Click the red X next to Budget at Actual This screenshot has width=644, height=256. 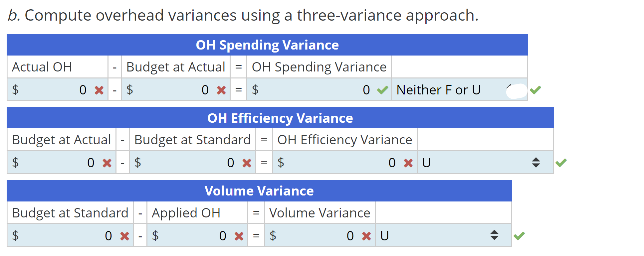tap(220, 90)
